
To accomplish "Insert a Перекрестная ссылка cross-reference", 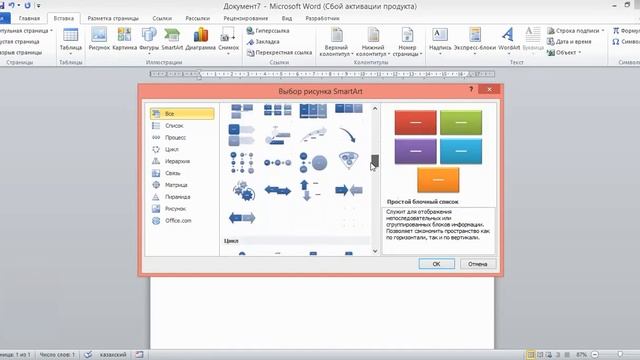I will pos(280,53).
